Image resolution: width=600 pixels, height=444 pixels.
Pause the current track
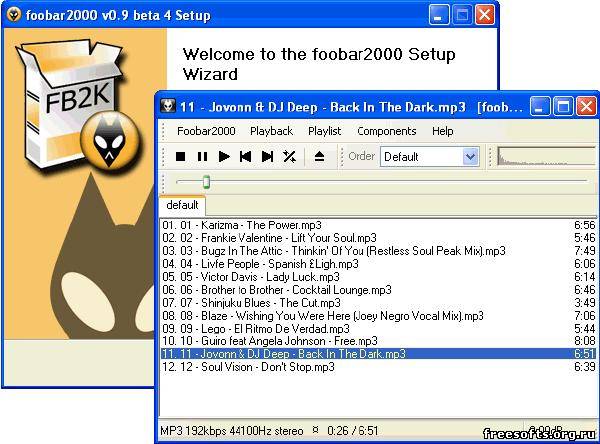click(202, 157)
